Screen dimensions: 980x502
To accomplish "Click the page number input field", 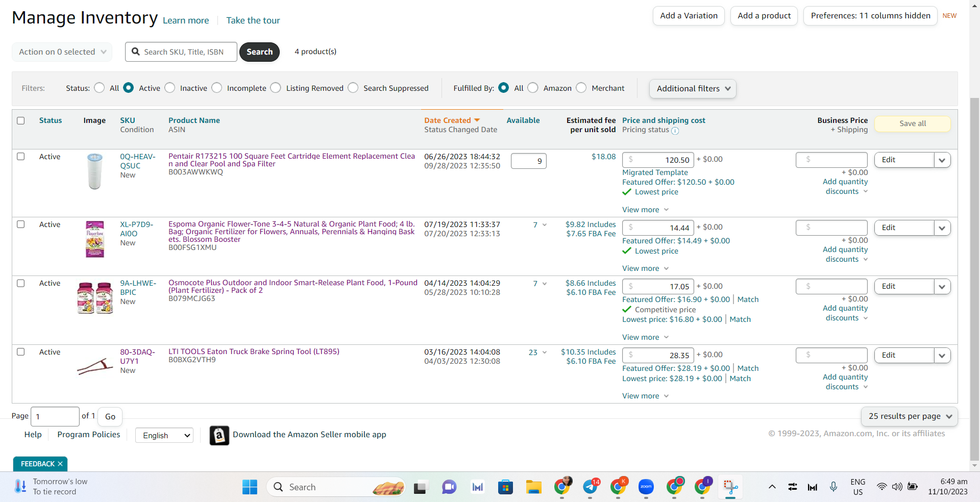I will click(55, 417).
